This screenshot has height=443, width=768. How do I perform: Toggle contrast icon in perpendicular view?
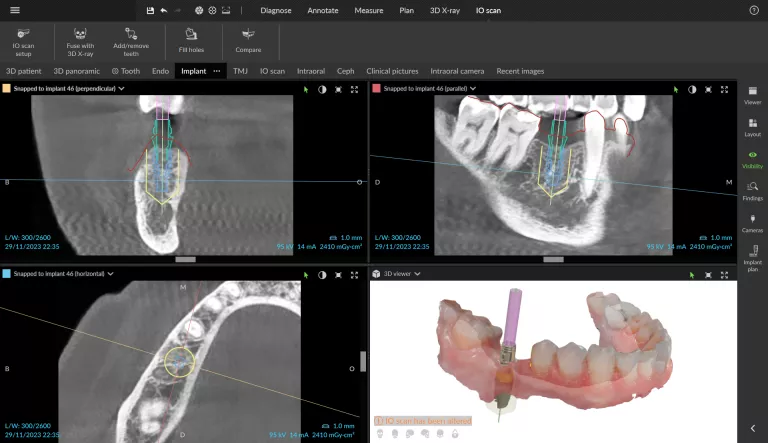[322, 89]
